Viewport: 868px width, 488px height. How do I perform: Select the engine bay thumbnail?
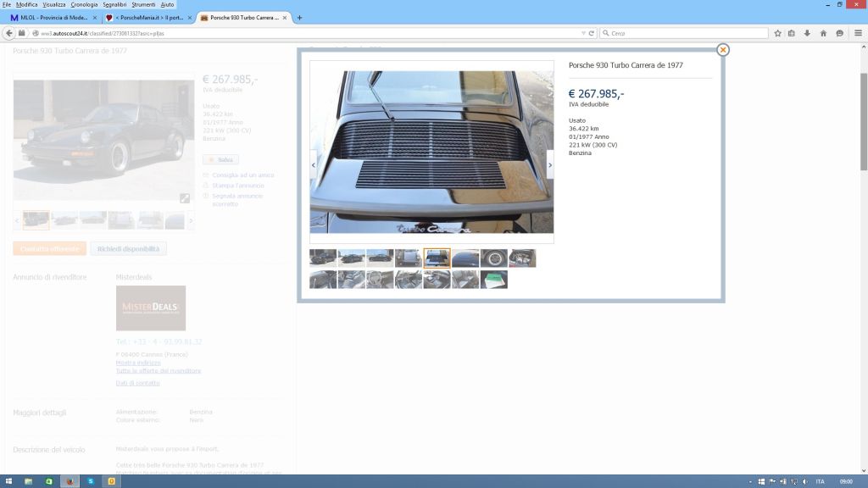[x=522, y=258]
